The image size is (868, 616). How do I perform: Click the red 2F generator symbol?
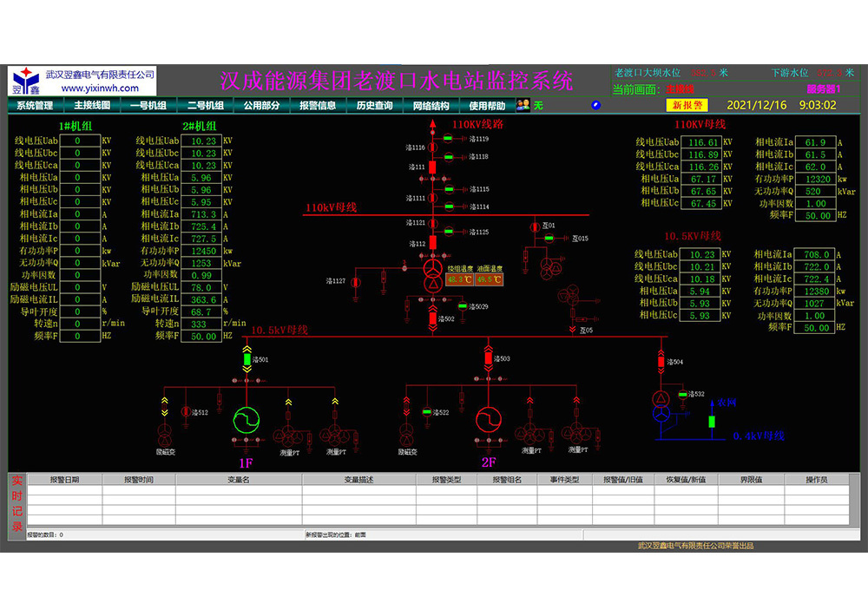click(x=489, y=420)
